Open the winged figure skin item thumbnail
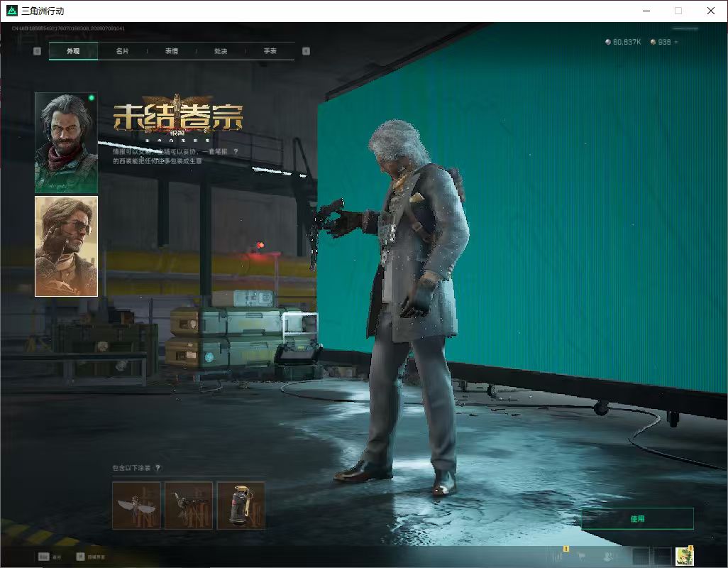Image resolution: width=728 pixels, height=568 pixels. [136, 506]
